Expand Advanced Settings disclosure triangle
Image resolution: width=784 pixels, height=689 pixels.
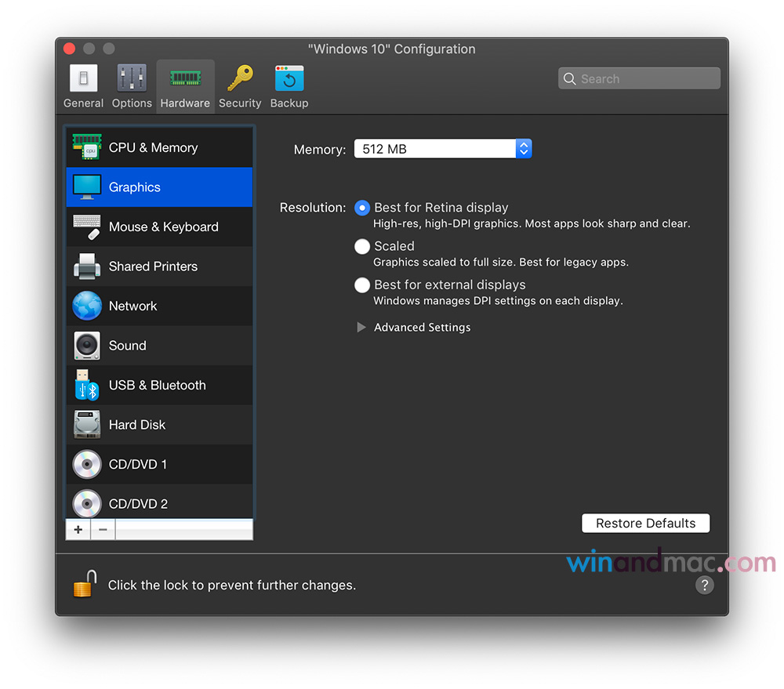[361, 328]
